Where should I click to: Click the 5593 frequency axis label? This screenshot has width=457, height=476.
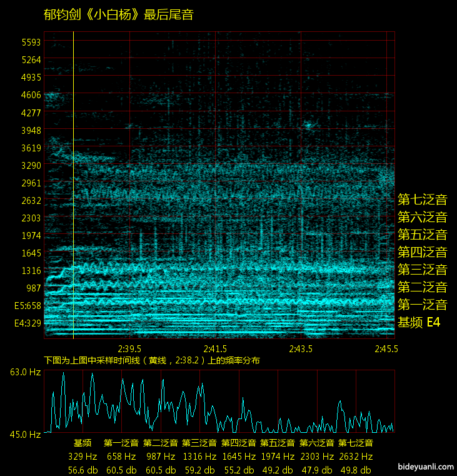[x=31, y=43]
